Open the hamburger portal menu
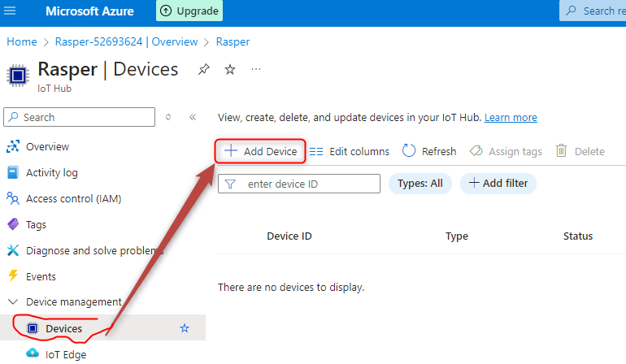 16,11
